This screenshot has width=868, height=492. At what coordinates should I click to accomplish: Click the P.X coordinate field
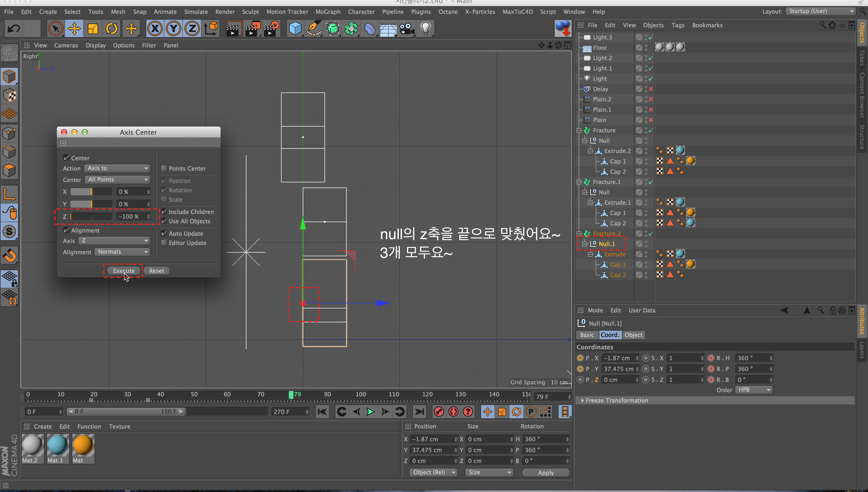620,358
